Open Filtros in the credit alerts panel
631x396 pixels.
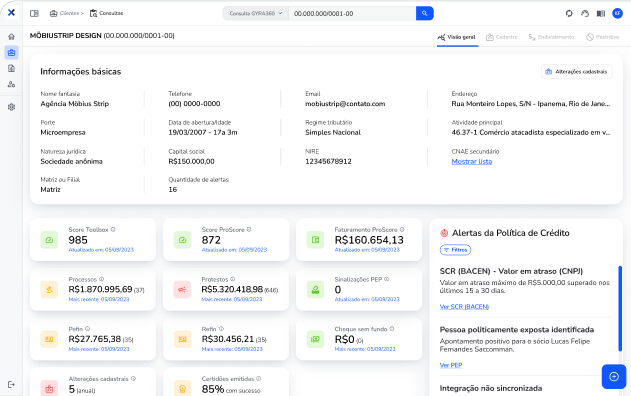coord(455,250)
